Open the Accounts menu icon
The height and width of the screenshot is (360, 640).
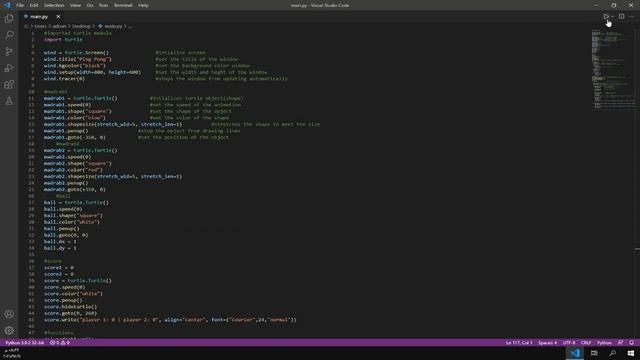(x=9, y=314)
